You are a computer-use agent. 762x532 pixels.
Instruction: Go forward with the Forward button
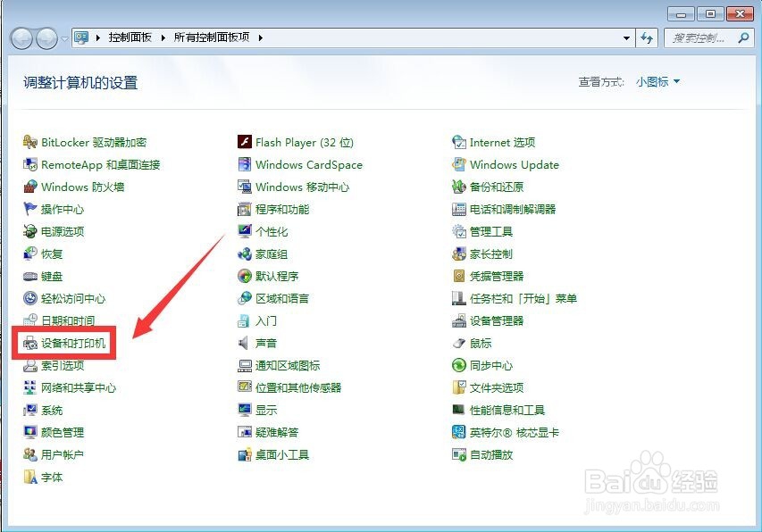click(47, 38)
